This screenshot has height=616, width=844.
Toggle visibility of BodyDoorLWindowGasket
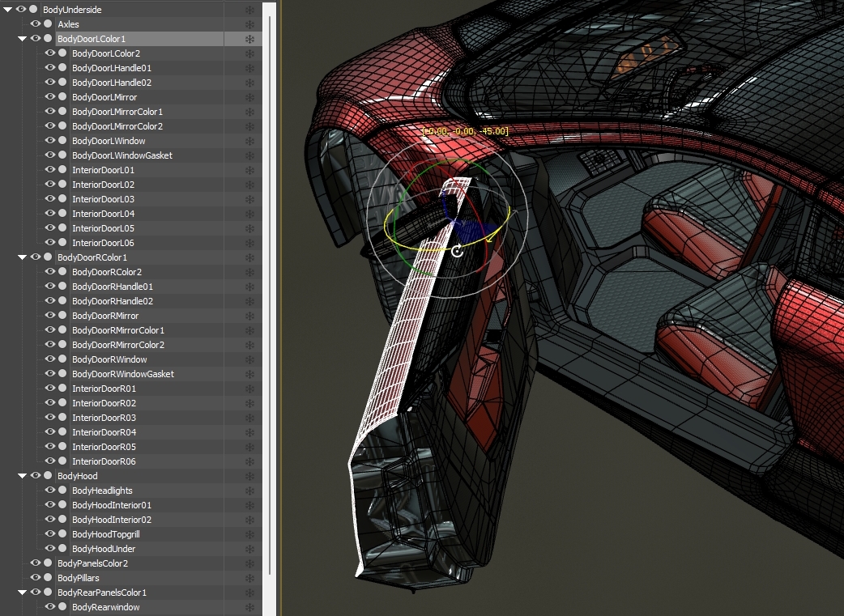(50, 155)
